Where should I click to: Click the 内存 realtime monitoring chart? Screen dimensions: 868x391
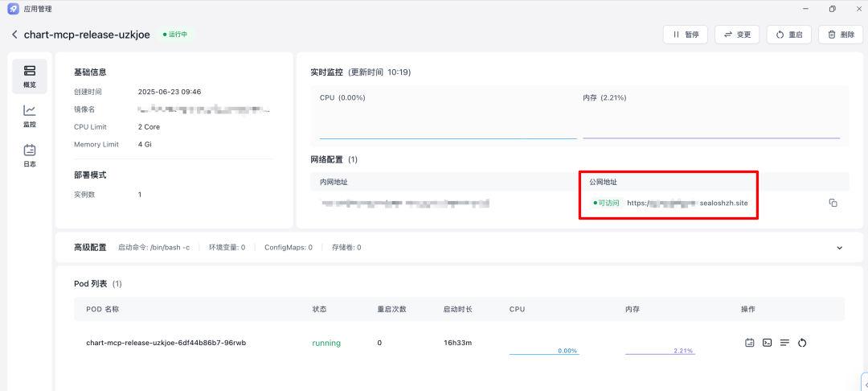coord(711,117)
